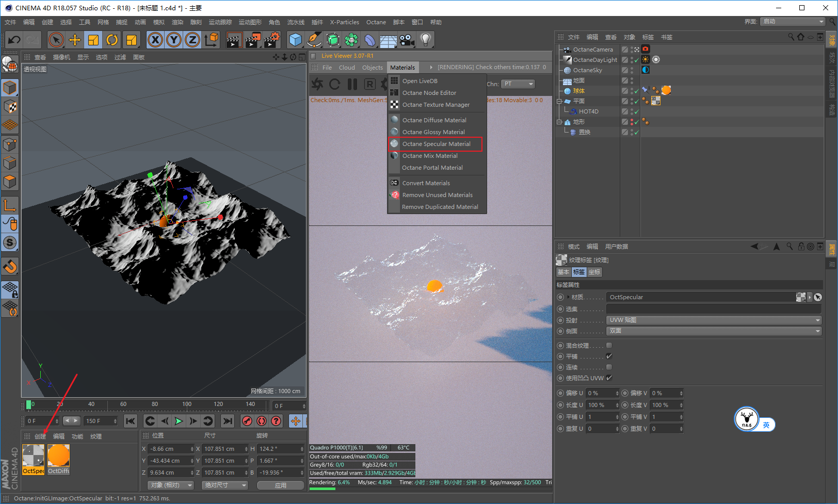Enable the snap magnet icon
This screenshot has width=838, height=504.
point(10,267)
